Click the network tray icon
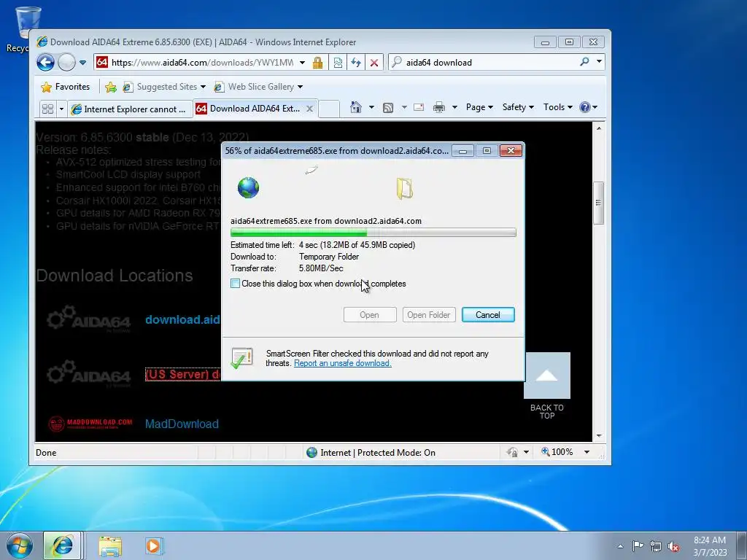747x560 pixels. tap(656, 546)
